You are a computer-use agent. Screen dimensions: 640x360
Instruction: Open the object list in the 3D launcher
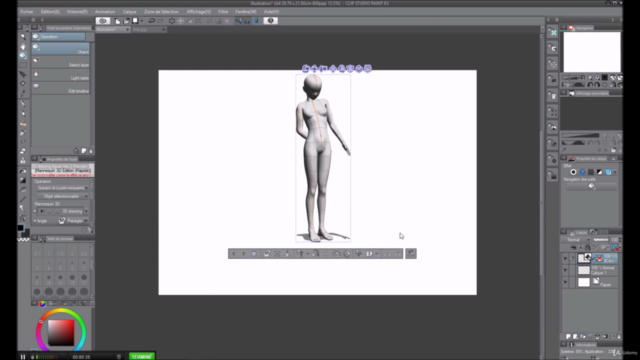point(254,254)
